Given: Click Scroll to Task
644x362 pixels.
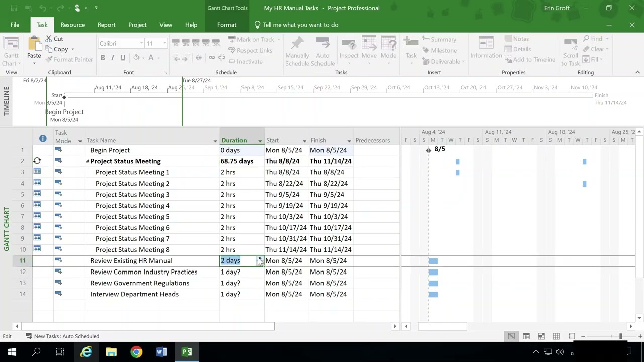Looking at the screenshot, I should [x=571, y=52].
